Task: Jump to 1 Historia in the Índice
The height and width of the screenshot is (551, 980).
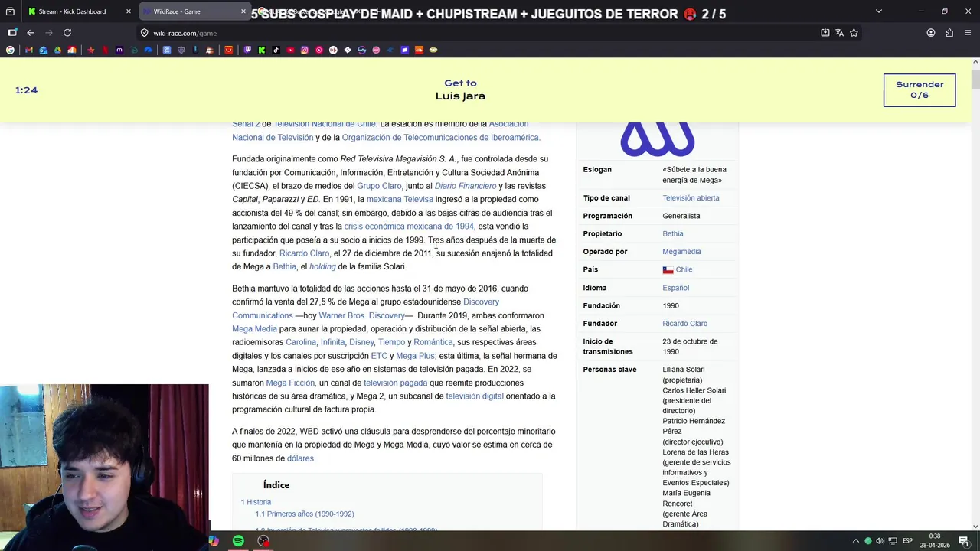Action: tap(256, 502)
